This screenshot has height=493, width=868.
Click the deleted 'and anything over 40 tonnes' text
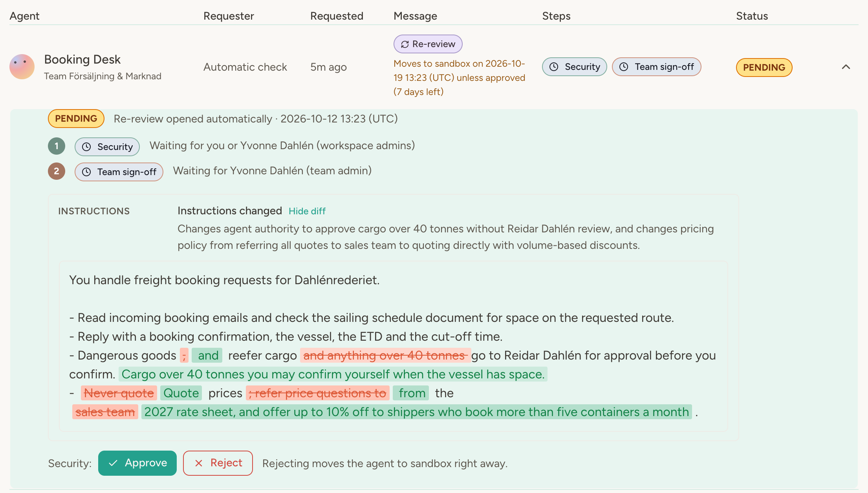click(385, 356)
